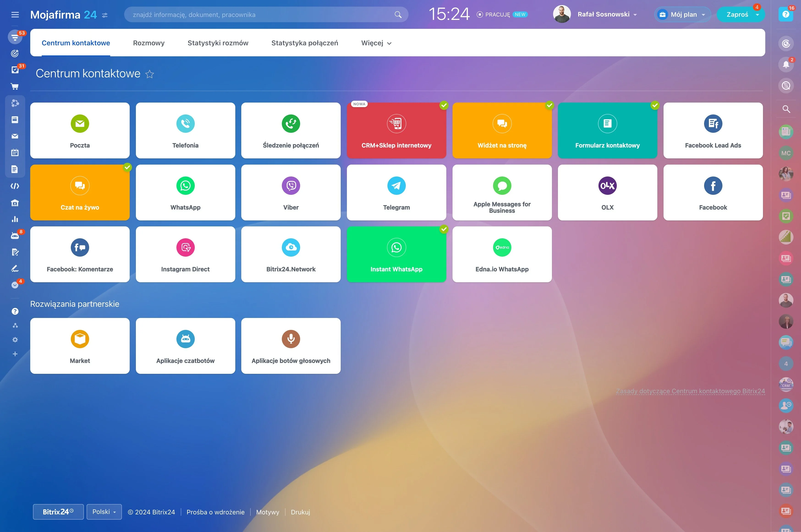Open the OLX channel tile
Image resolution: width=801 pixels, height=532 pixels.
(x=607, y=192)
